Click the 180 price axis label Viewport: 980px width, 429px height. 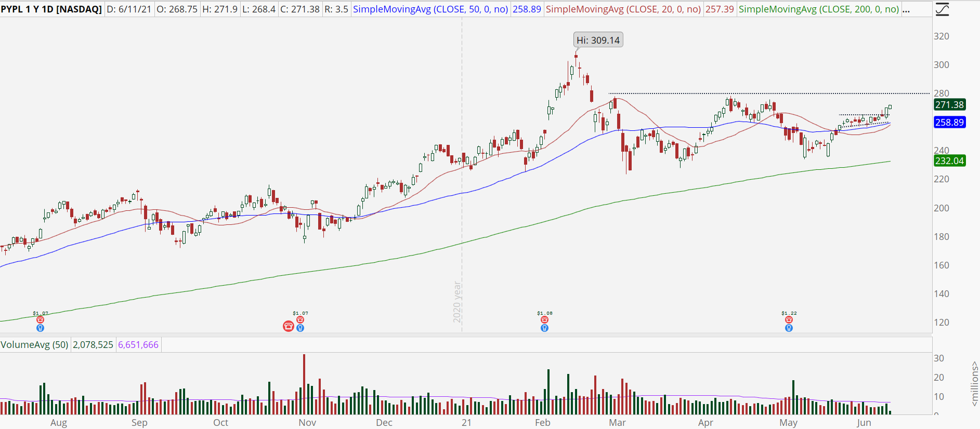(x=942, y=237)
